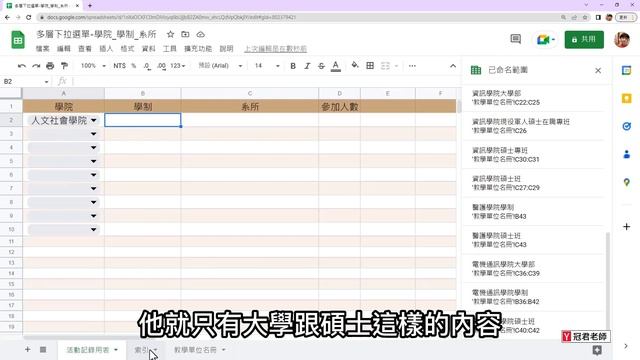Open Google Maps side panel icon

(x=627, y=182)
